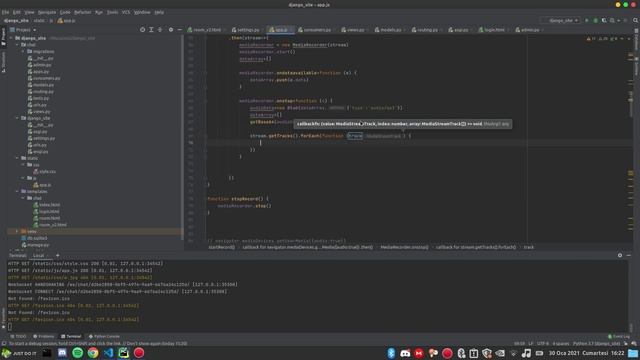
Task: Open VS Code from the taskbar
Action: [108, 353]
